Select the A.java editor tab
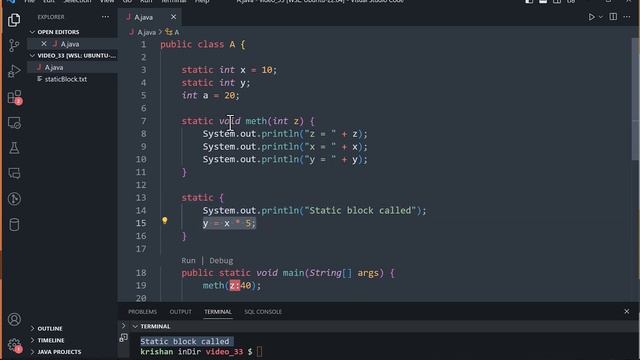The width and height of the screenshot is (640, 360). point(143,17)
